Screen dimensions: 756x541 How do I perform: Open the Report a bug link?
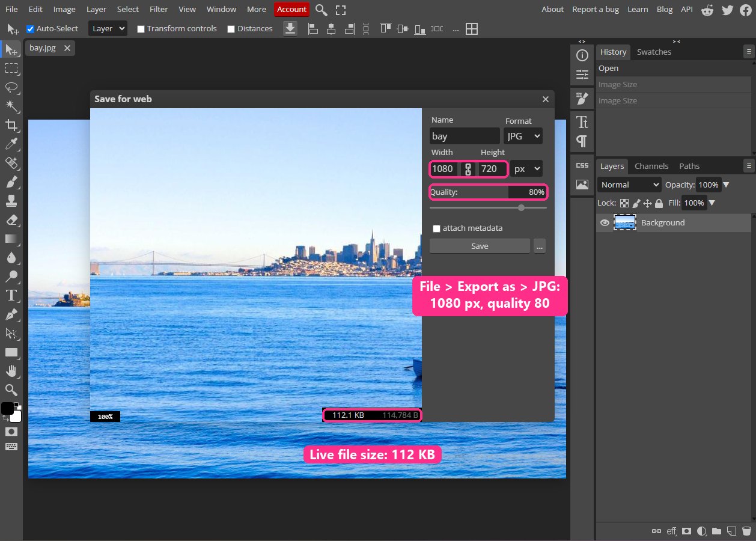[596, 10]
